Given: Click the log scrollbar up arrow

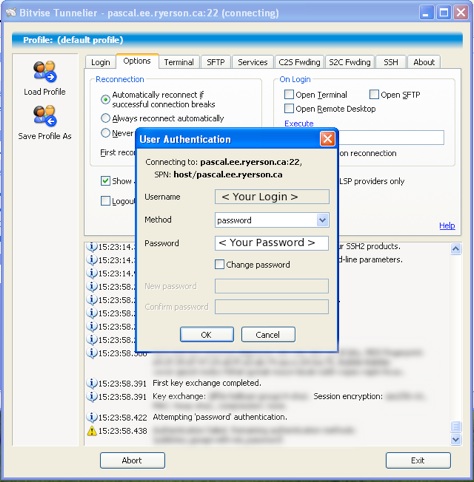Looking at the screenshot, I should (x=456, y=249).
